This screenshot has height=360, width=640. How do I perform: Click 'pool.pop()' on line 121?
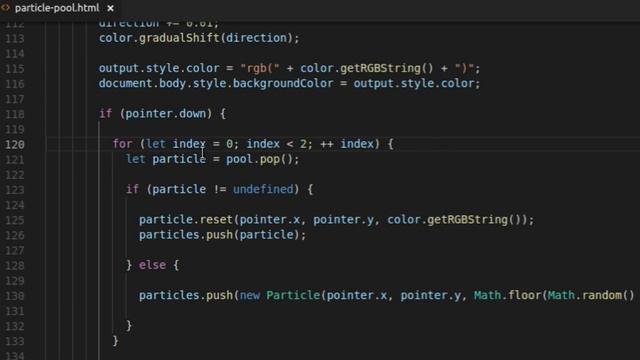[260, 159]
